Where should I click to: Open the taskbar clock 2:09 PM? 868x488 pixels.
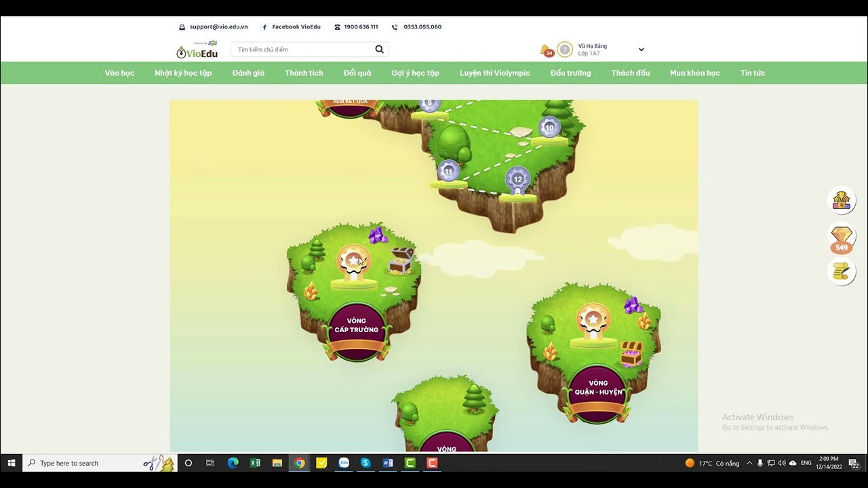829,463
